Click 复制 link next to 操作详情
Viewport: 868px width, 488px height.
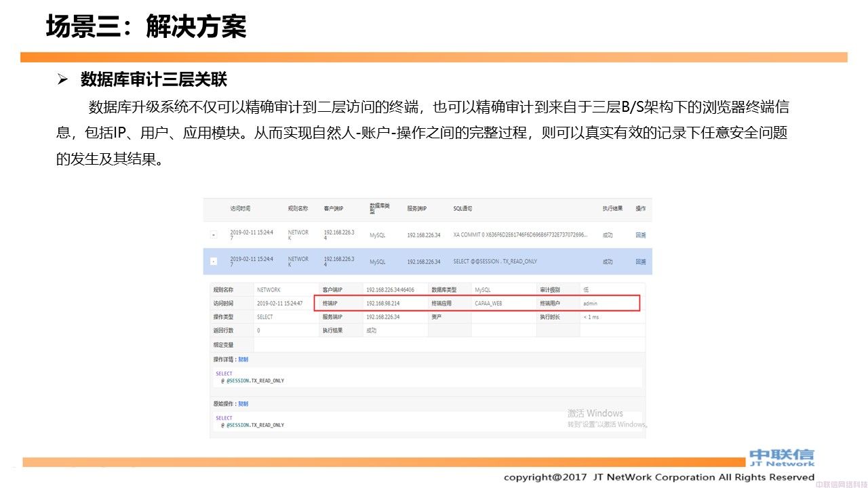243,359
